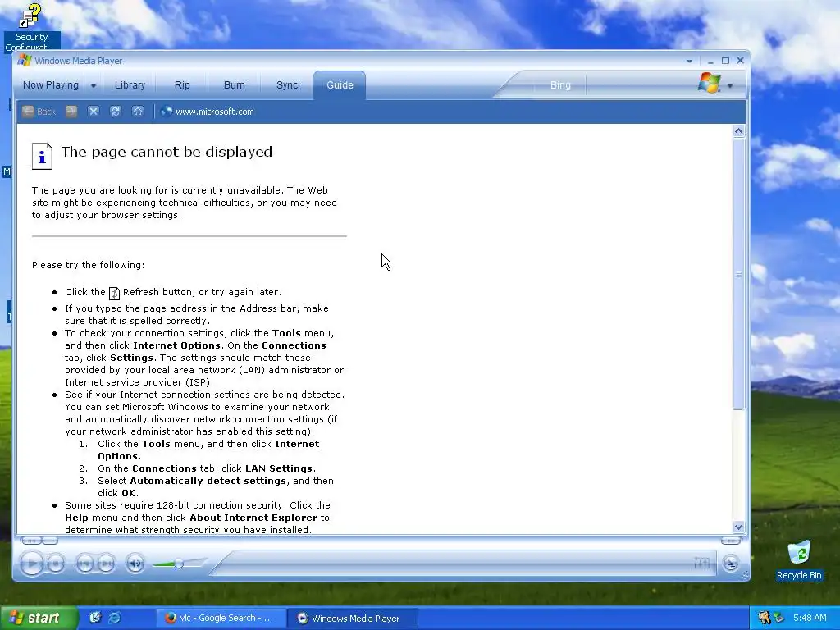Click bold "Automatically detect settings" text
840x630 pixels.
tap(208, 481)
